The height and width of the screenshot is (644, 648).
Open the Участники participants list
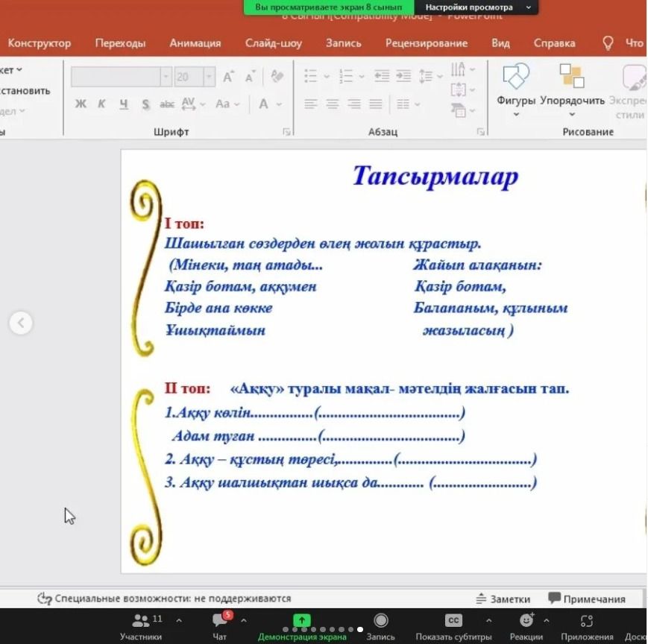click(x=140, y=621)
